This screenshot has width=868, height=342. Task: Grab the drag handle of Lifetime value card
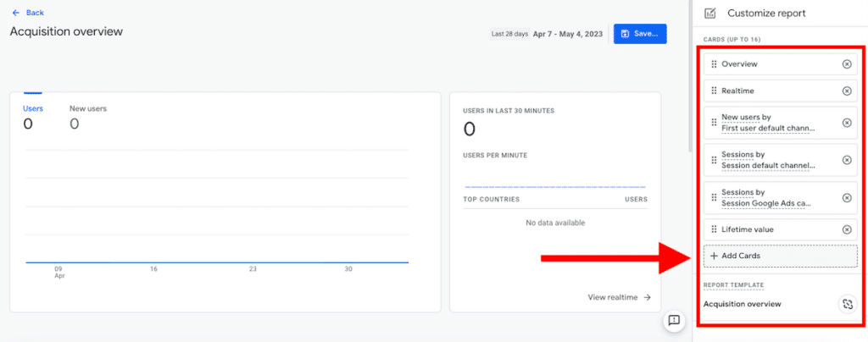[714, 229]
